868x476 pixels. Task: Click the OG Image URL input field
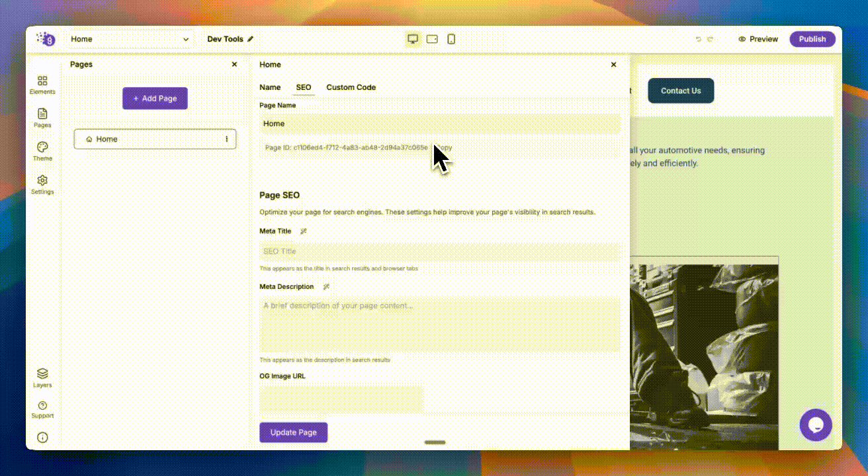pos(341,399)
